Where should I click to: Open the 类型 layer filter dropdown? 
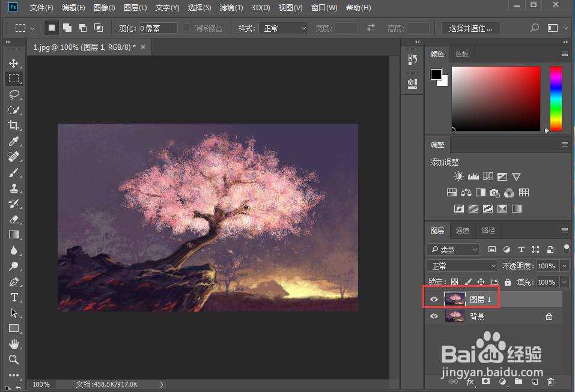tap(453, 250)
